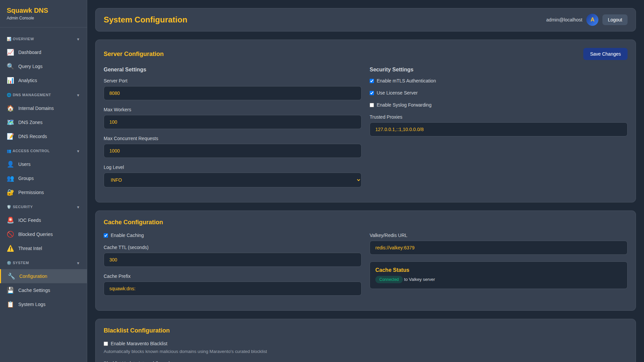
Task: Click the Logout button
Action: 615,20
